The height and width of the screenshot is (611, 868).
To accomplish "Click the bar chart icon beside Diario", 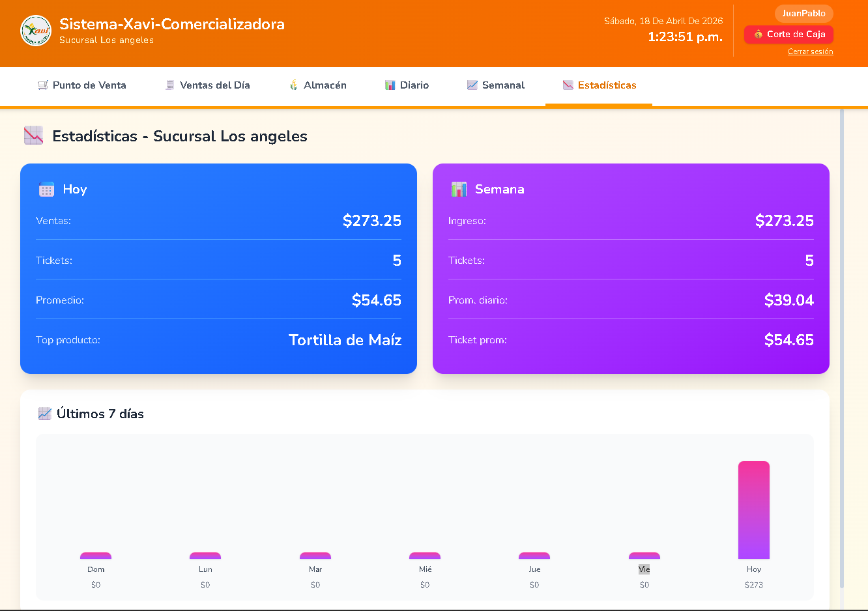I will (390, 85).
